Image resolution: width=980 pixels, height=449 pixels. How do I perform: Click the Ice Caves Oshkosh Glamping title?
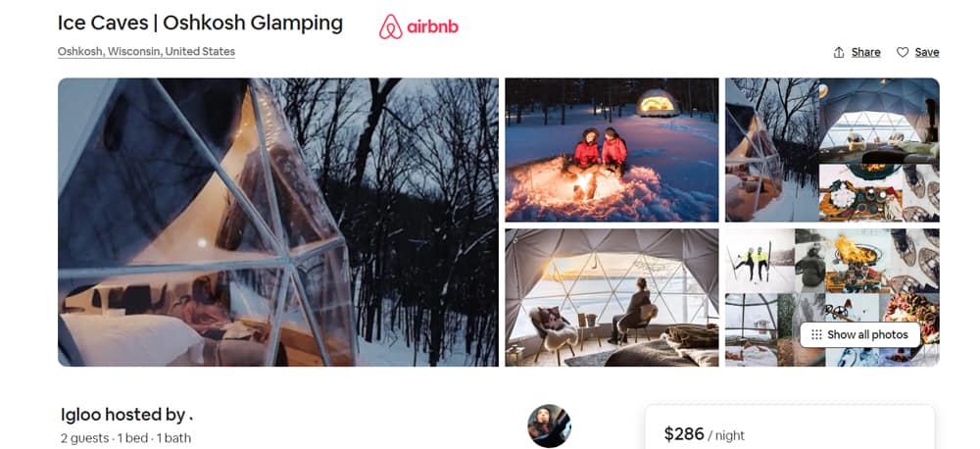pos(200,24)
